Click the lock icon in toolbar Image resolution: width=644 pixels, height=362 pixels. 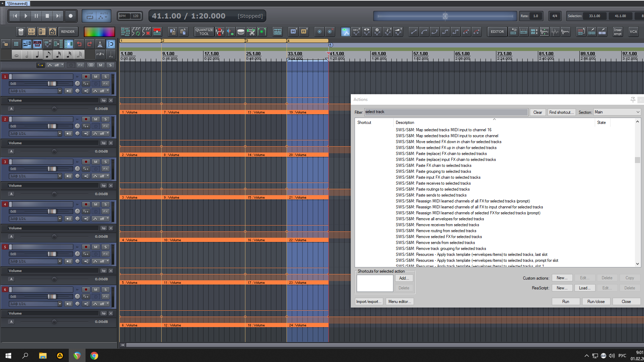(6, 44)
